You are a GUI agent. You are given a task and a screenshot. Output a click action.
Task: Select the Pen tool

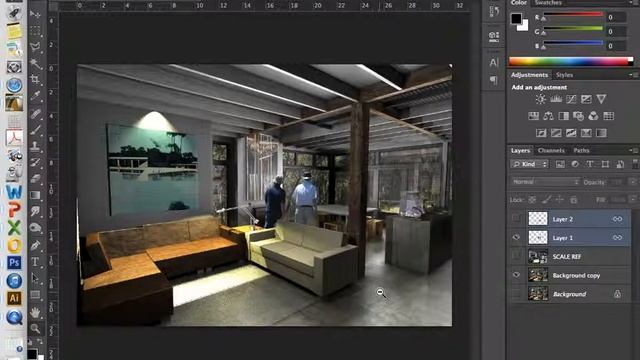coord(36,245)
